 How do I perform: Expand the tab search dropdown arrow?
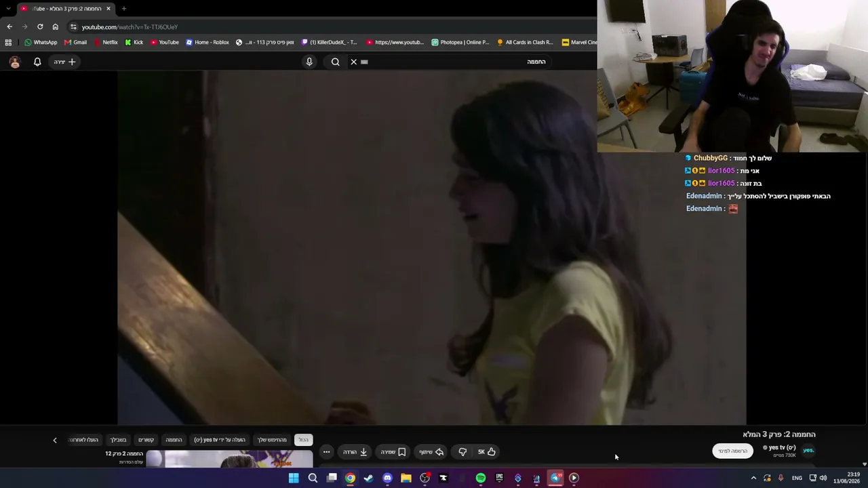8,9
